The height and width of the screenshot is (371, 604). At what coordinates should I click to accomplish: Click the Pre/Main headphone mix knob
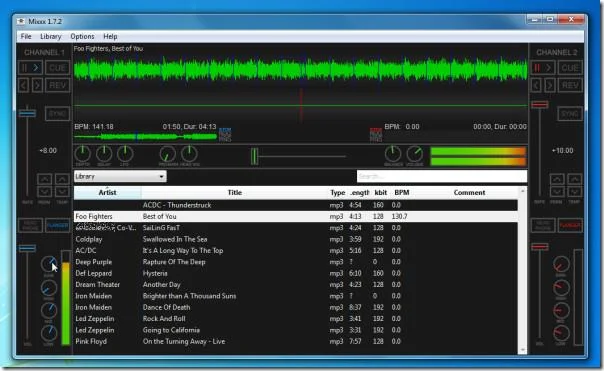[x=168, y=154]
